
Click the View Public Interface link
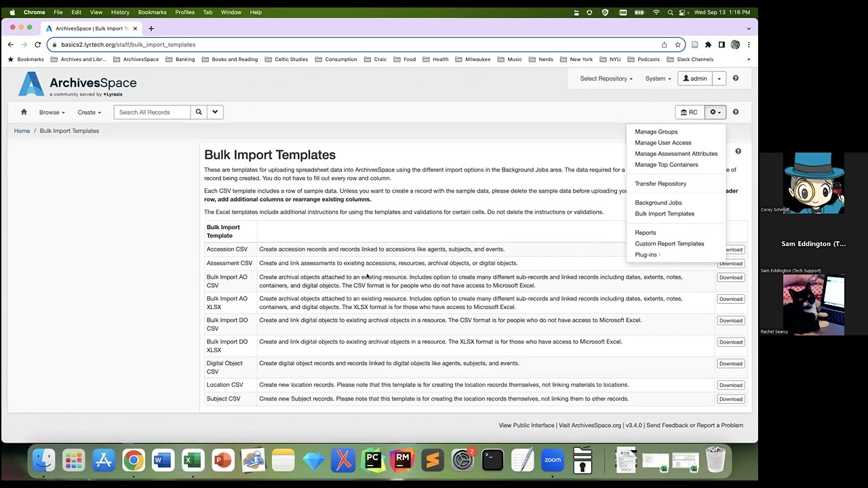[526, 426]
